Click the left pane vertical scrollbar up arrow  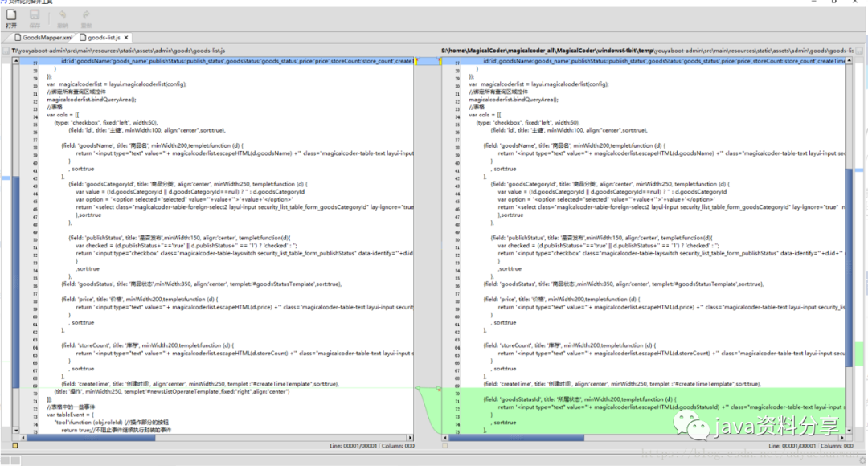[x=16, y=61]
